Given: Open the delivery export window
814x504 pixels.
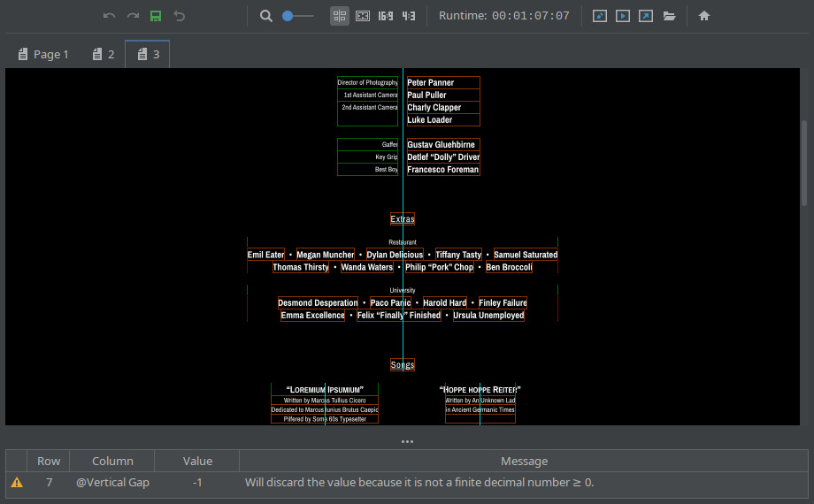Looking at the screenshot, I should coord(646,16).
